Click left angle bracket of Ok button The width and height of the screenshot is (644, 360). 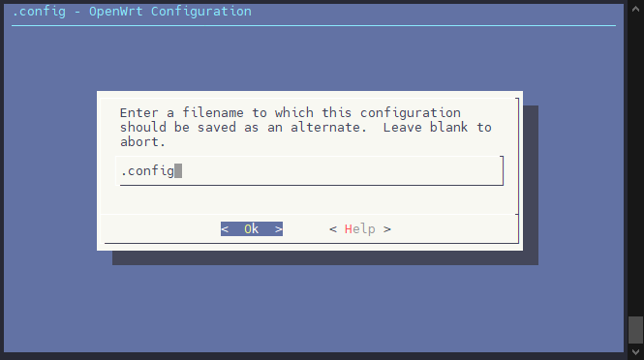[x=225, y=228]
